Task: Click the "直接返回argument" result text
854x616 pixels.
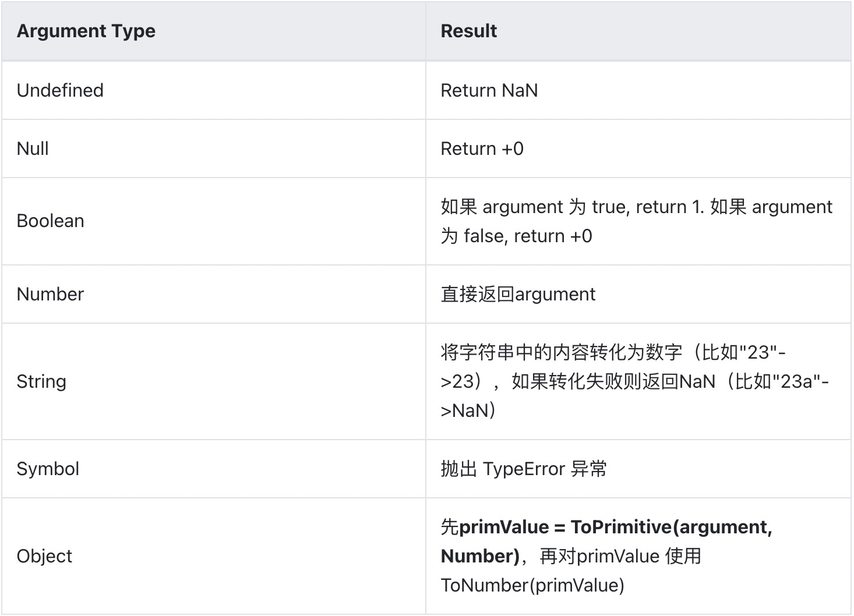Action: point(518,295)
